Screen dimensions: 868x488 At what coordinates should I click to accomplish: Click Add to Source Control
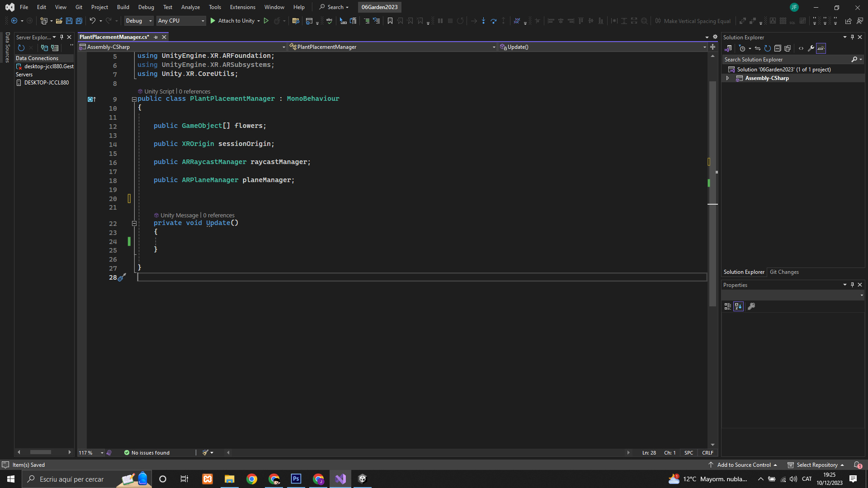(x=744, y=465)
